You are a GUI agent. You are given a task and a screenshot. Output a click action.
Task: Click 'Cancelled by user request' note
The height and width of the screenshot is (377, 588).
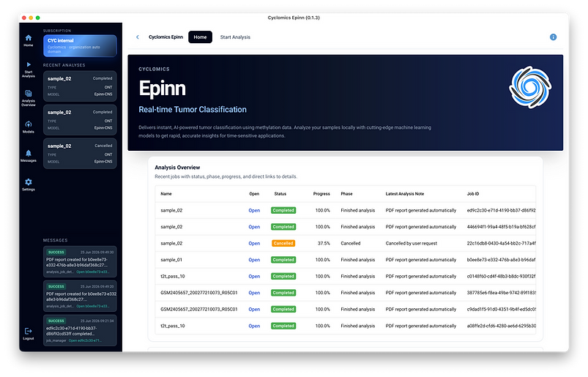412,244
